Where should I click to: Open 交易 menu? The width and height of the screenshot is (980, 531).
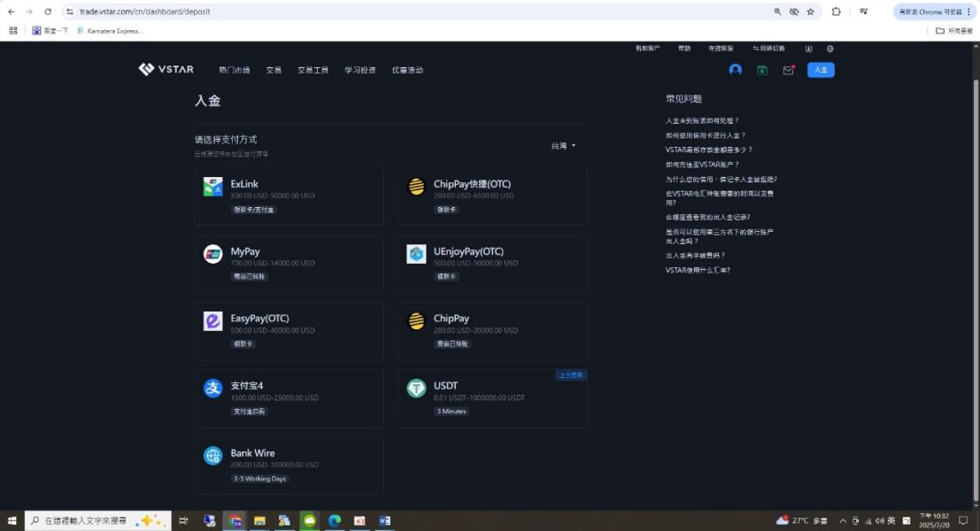coord(274,70)
